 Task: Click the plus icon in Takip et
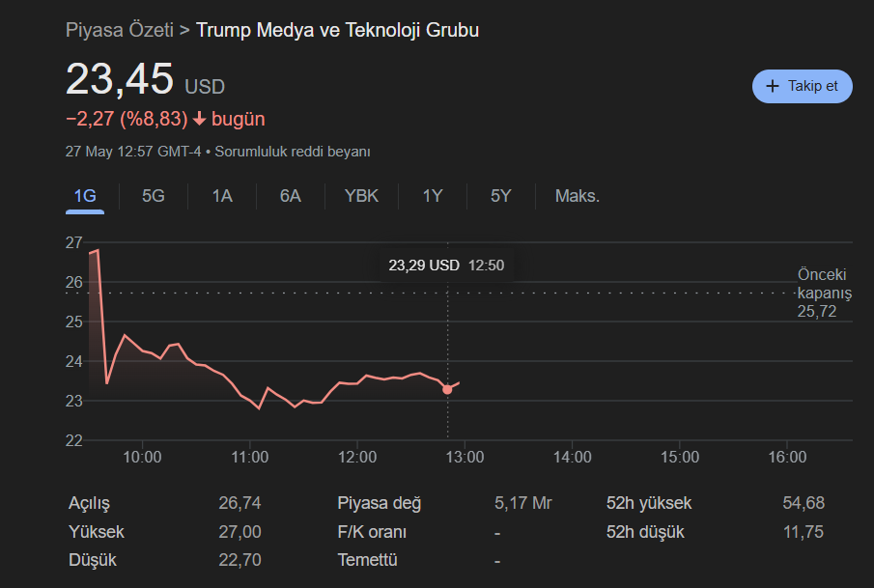772,86
